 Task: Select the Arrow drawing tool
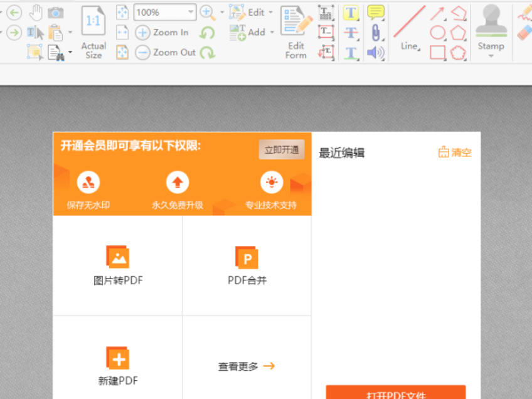(x=437, y=13)
